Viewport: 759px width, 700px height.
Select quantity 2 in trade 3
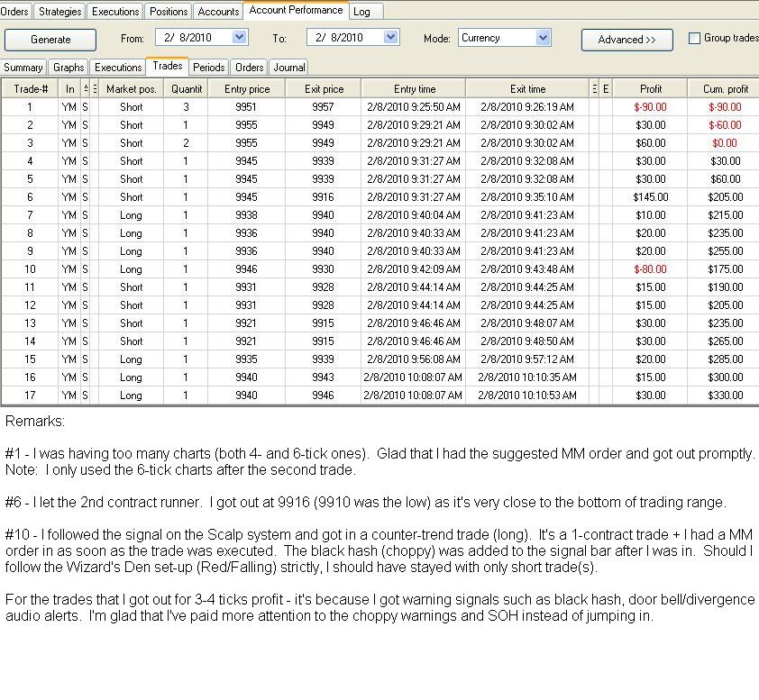point(186,143)
